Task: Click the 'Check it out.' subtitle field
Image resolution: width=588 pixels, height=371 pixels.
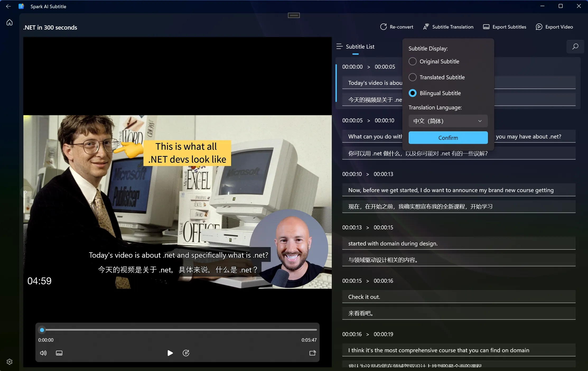Action: (458, 297)
